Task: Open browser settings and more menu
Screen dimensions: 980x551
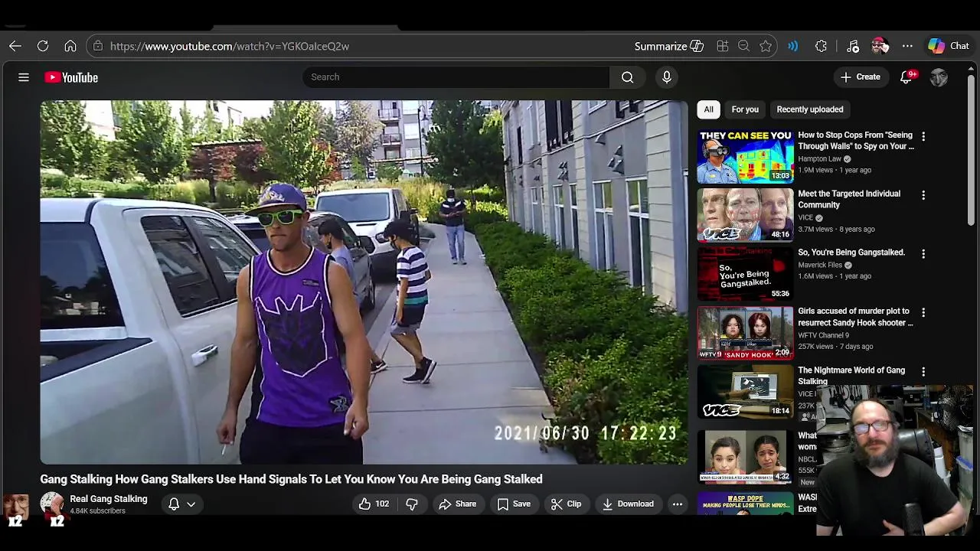Action: click(907, 46)
